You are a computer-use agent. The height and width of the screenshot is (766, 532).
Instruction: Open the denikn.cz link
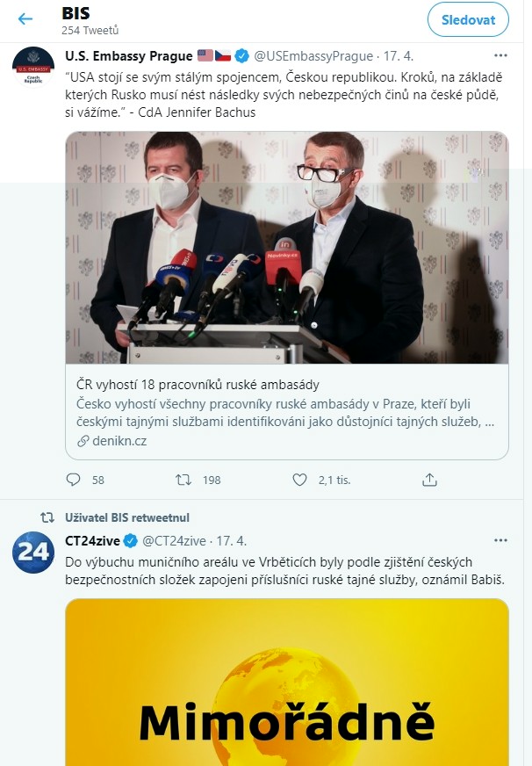[119, 441]
